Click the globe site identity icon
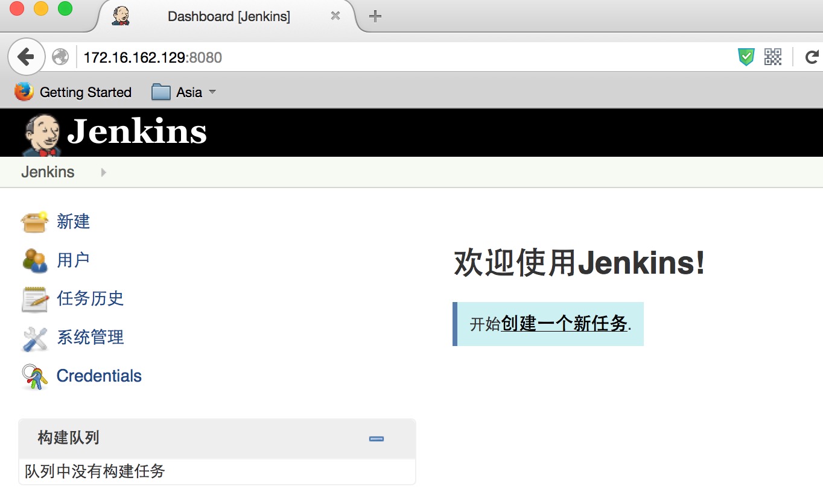The width and height of the screenshot is (823, 504). tap(60, 57)
